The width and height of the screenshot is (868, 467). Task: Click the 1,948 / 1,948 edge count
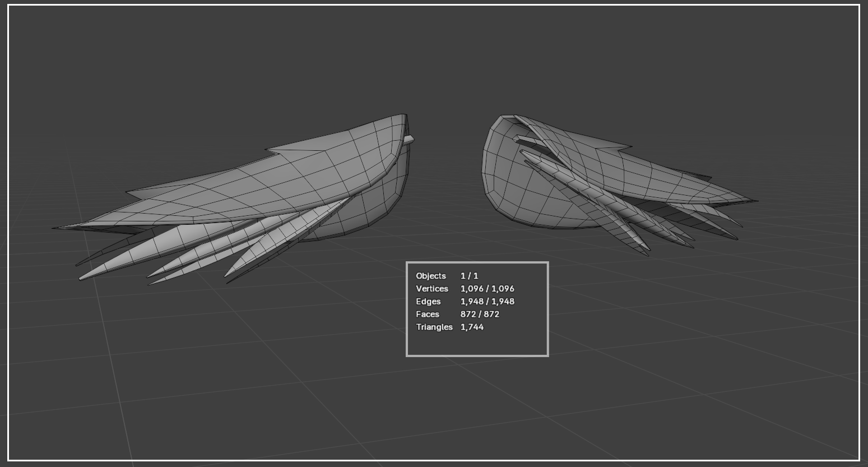click(488, 302)
